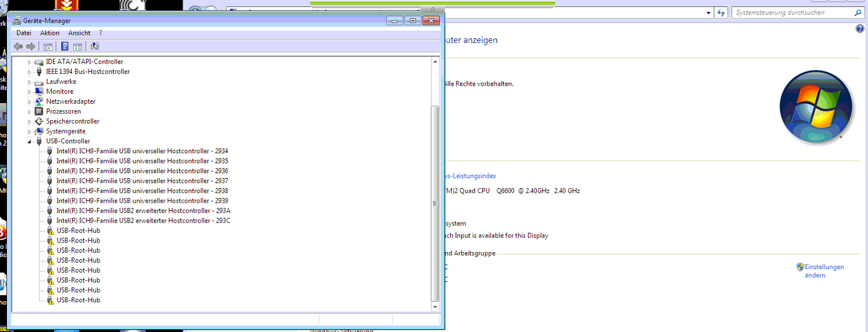This screenshot has width=868, height=332.
Task: Click the refresh icon beside the address bar
Action: [x=721, y=12]
